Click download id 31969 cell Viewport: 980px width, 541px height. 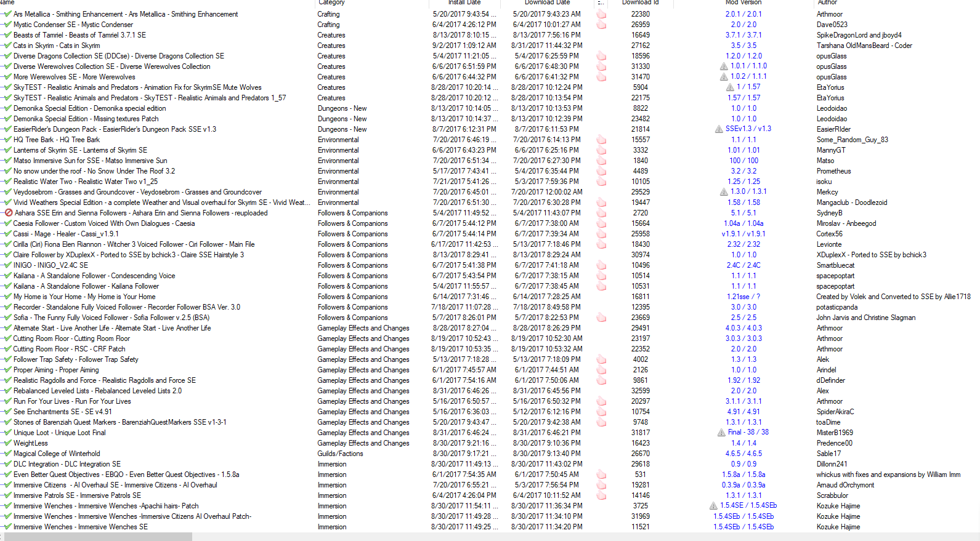641,516
